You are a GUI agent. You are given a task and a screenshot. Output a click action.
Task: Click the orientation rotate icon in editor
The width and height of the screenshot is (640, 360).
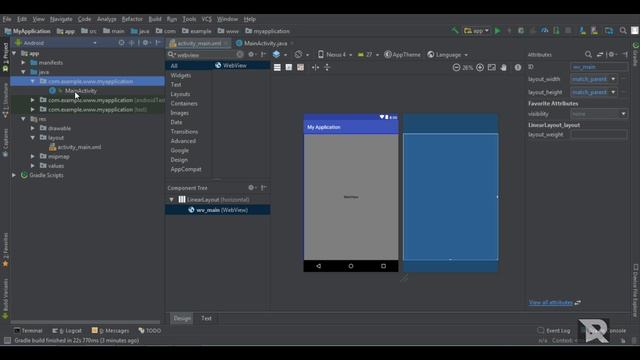pyautogui.click(x=298, y=54)
